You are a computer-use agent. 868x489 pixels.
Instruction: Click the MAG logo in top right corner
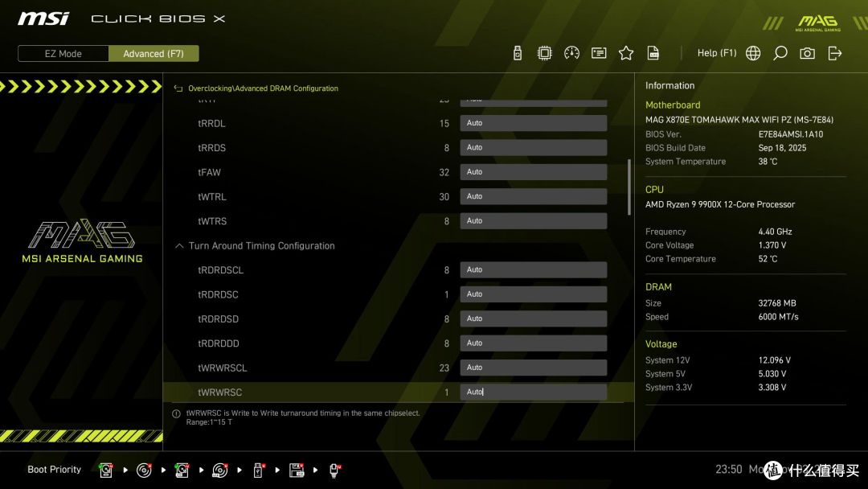(x=818, y=23)
